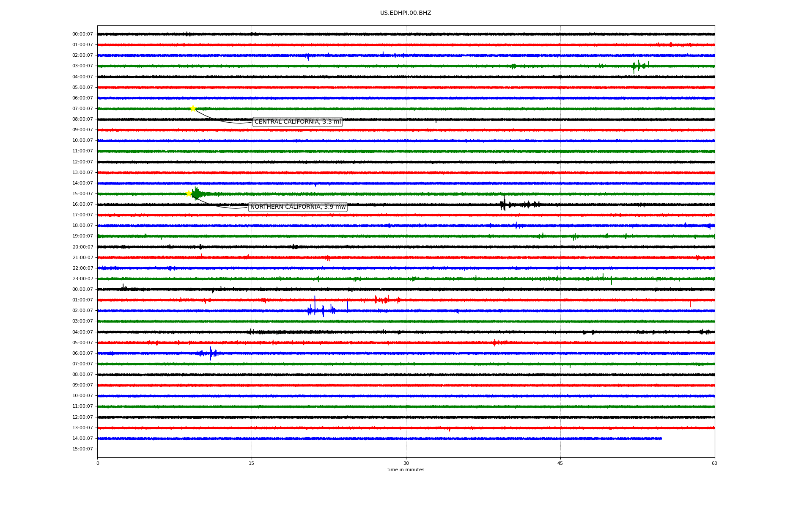Click the 60 tick on time axis

tap(714, 463)
